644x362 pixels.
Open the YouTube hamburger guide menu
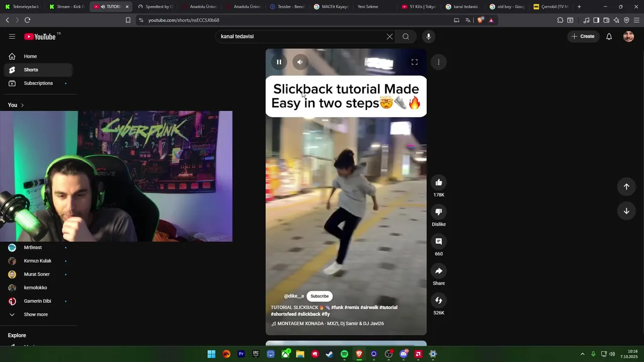[12, 36]
